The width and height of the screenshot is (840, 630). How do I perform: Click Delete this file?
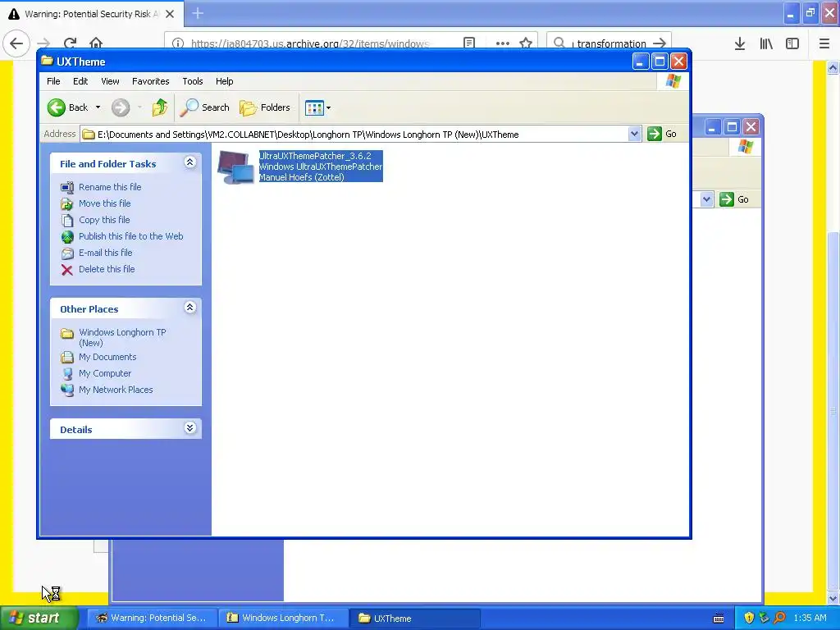pyautogui.click(x=107, y=269)
